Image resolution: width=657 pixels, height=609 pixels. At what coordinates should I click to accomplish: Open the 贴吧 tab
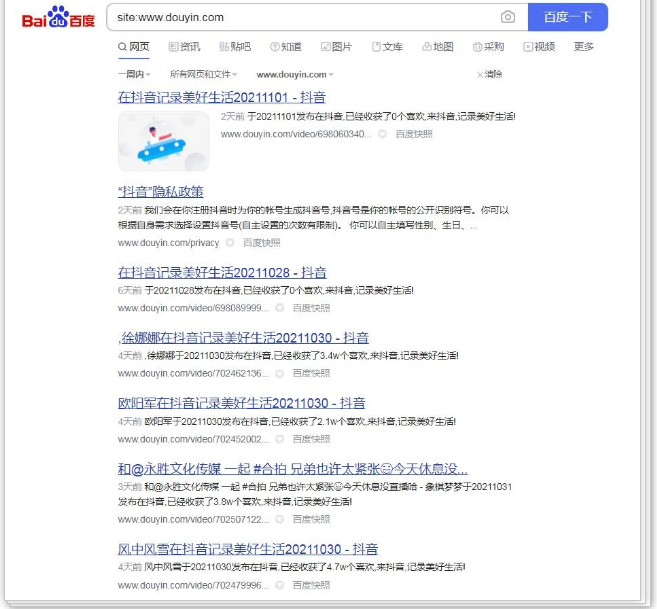tap(235, 47)
